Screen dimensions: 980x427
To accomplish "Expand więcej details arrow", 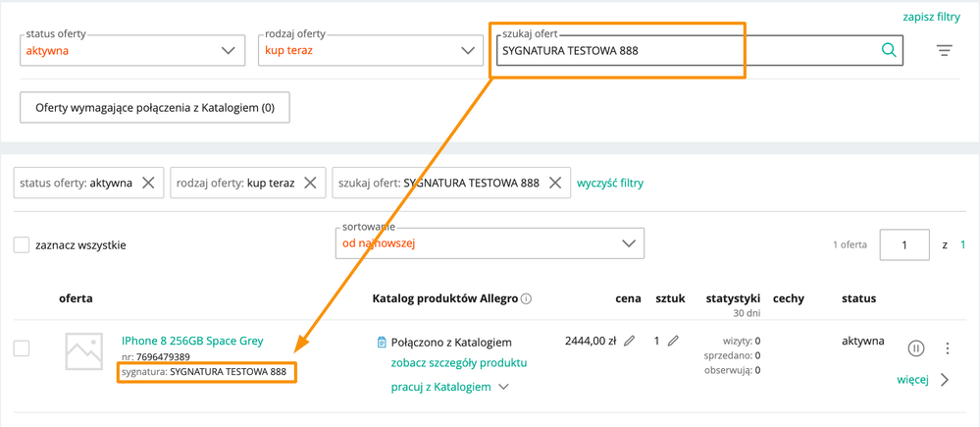I will point(944,380).
